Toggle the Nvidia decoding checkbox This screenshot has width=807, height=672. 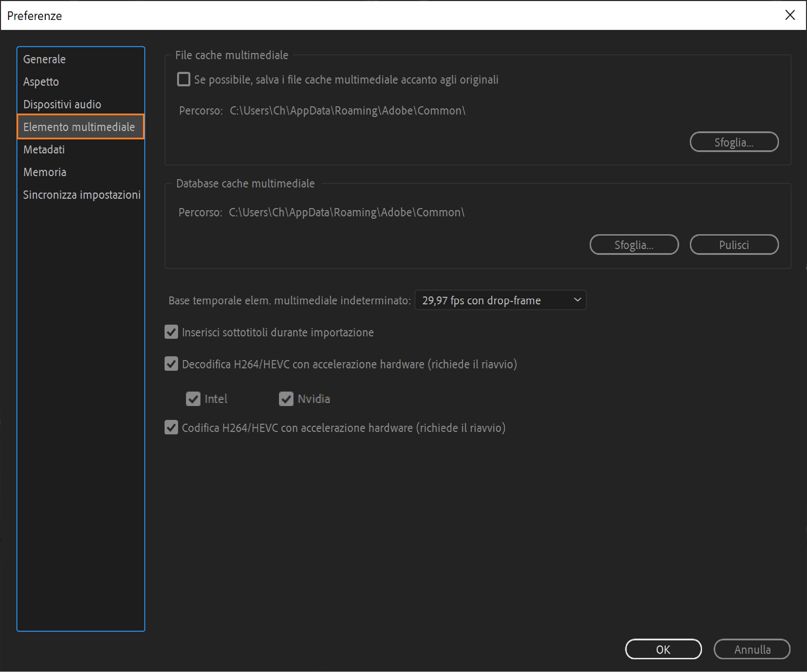pos(286,399)
